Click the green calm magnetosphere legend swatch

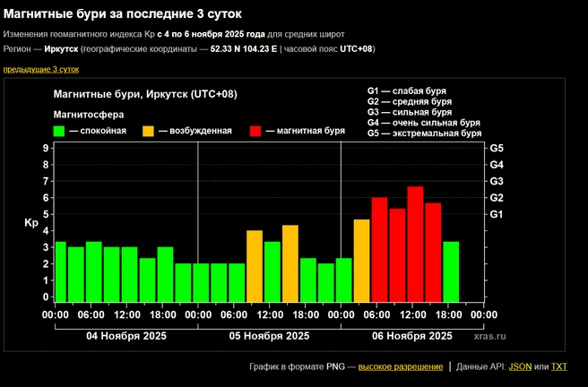pyautogui.click(x=59, y=131)
